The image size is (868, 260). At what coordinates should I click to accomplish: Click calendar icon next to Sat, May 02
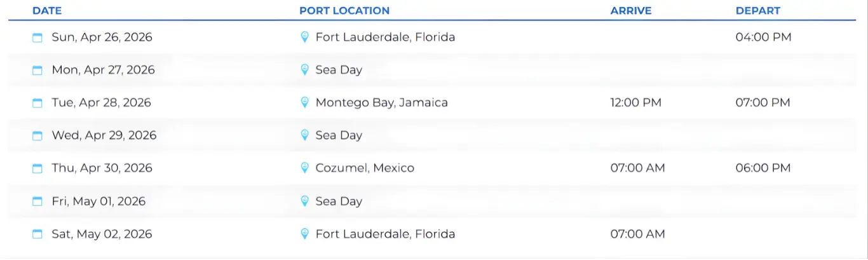click(37, 235)
